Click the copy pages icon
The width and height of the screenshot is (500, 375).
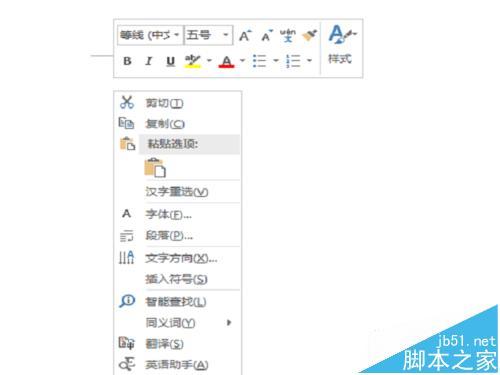(127, 123)
